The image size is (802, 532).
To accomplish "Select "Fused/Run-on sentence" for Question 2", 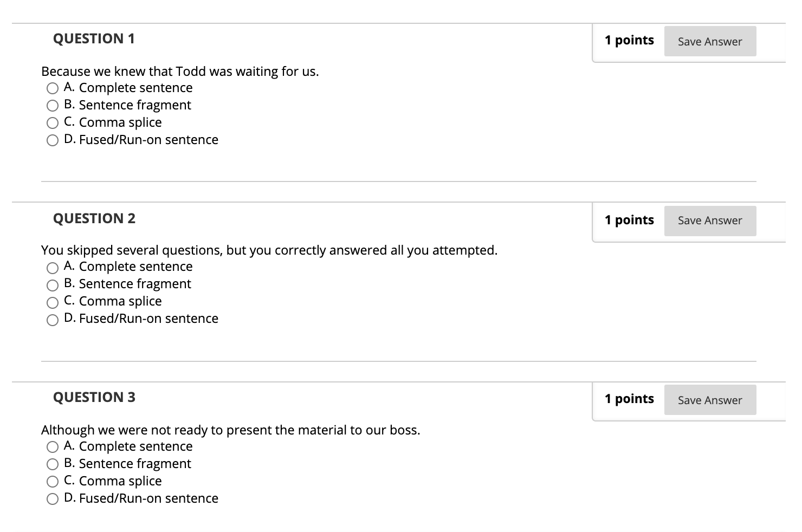I will point(53,320).
